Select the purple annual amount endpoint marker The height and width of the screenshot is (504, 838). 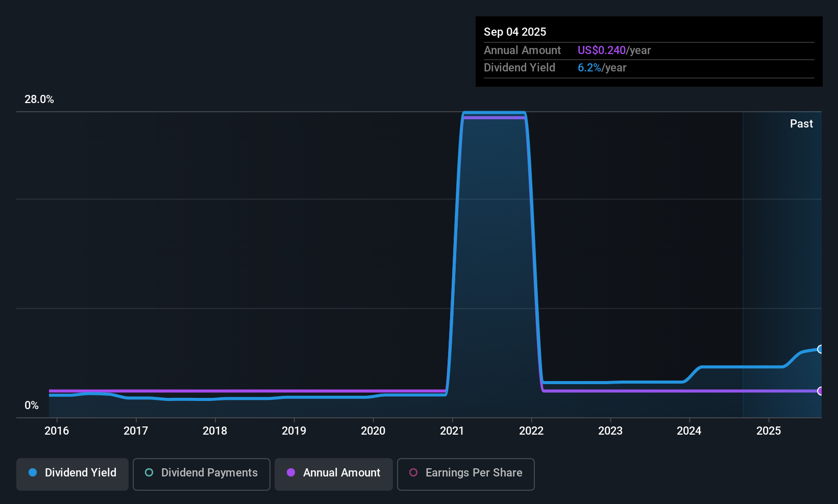pyautogui.click(x=821, y=391)
